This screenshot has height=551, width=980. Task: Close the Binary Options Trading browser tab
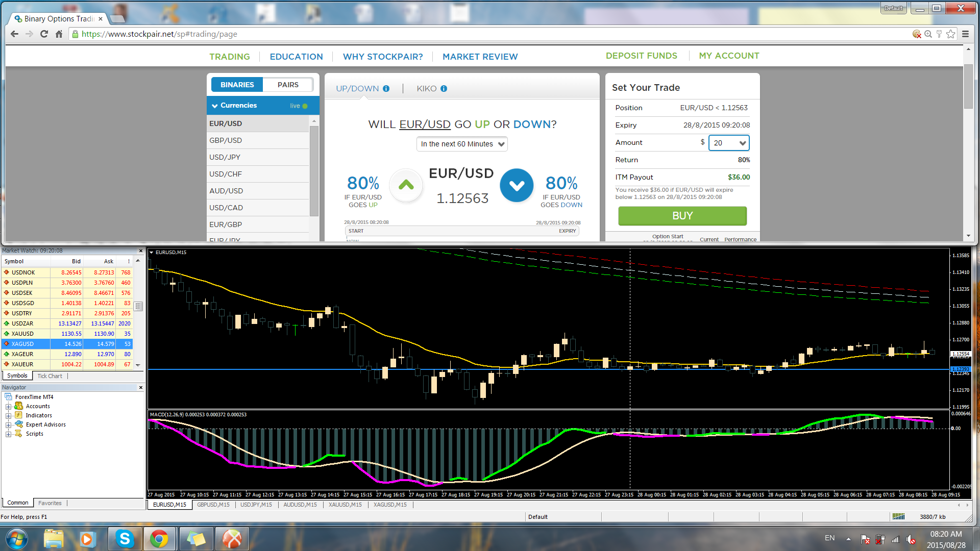[x=101, y=19]
